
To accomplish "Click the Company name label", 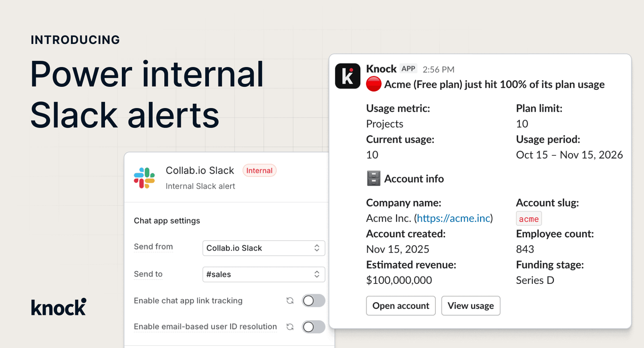I will [404, 203].
